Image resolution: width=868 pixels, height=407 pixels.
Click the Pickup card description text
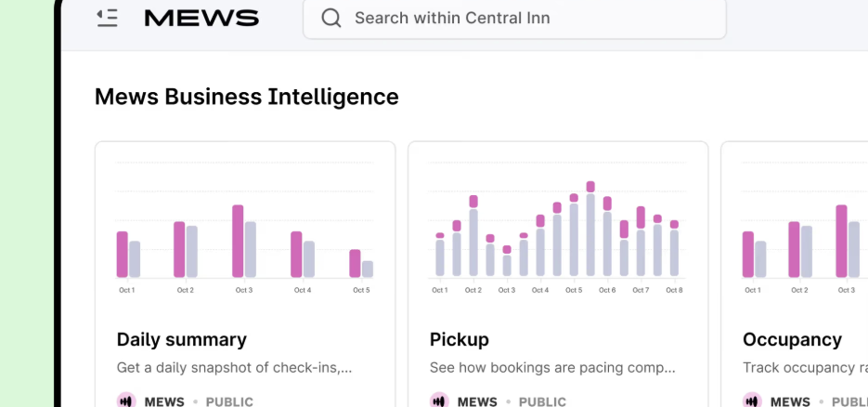tap(552, 368)
